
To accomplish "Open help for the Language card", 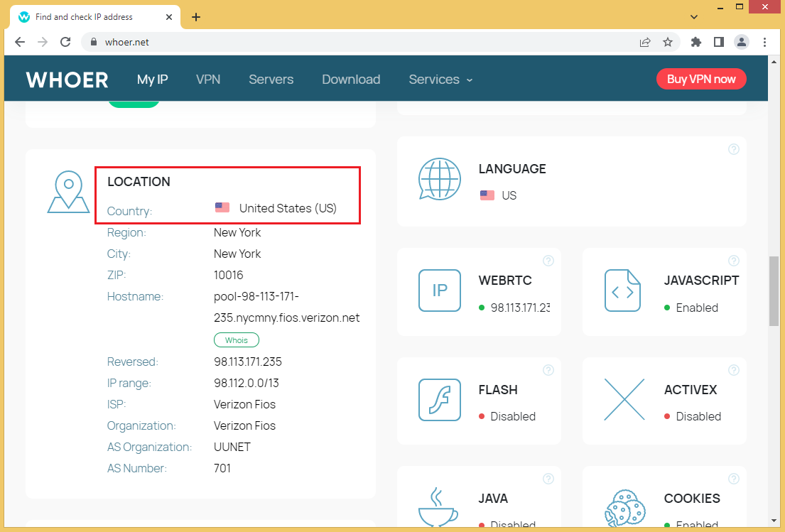I will 733,149.
